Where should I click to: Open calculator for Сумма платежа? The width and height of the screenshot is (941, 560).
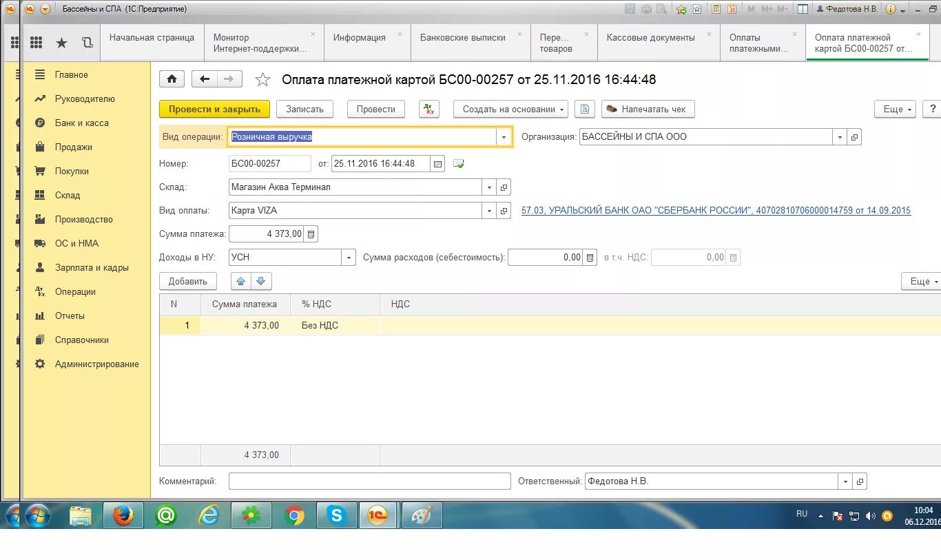click(x=311, y=234)
